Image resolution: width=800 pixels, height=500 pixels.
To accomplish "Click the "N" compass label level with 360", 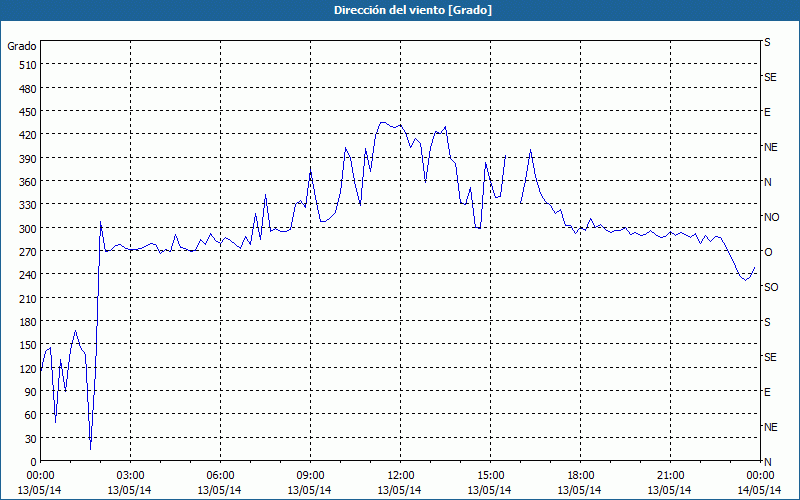I will [768, 182].
